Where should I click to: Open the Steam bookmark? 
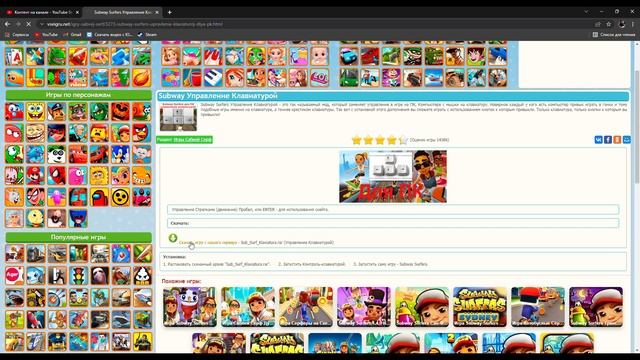tap(147, 35)
